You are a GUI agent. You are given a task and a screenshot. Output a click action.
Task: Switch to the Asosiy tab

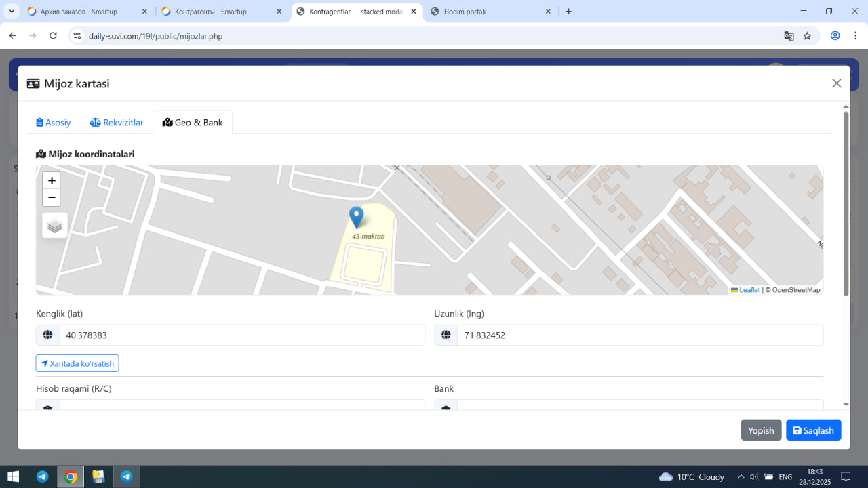(x=54, y=123)
